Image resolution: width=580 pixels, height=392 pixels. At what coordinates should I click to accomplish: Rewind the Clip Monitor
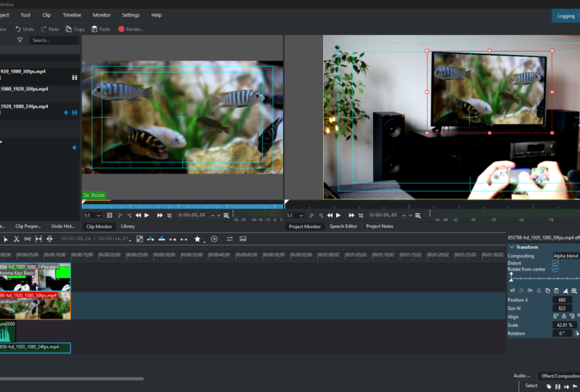point(138,215)
